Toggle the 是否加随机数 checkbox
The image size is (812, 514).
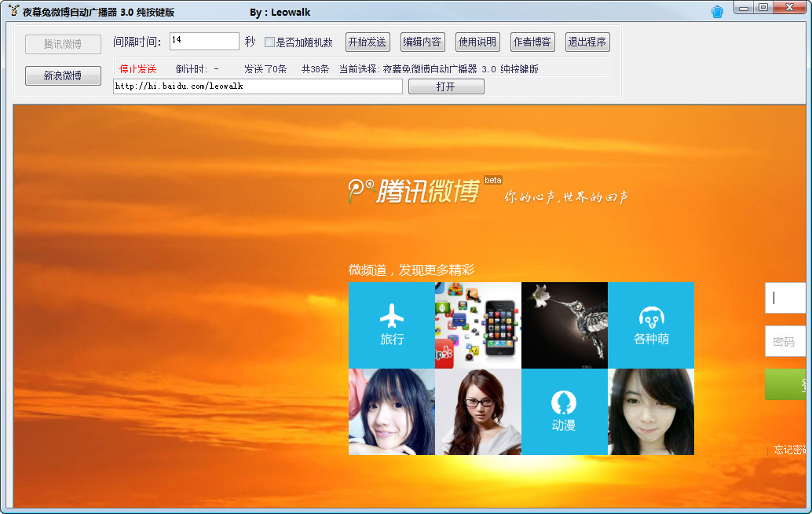269,42
